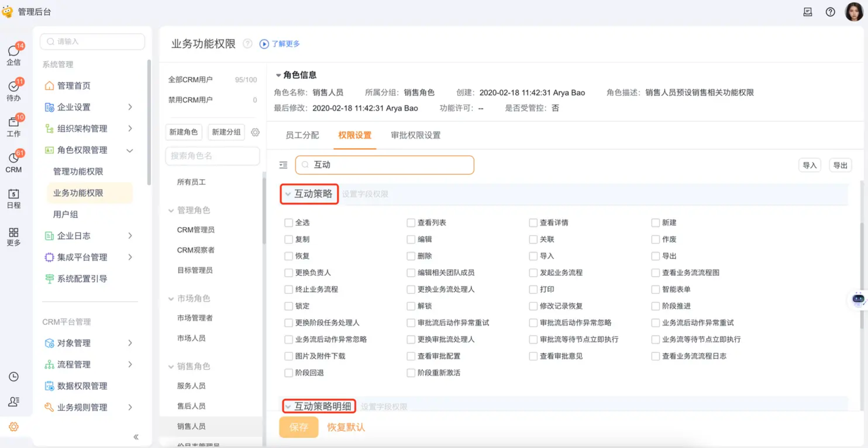This screenshot has height=448, width=868.
Task: Check the 全选 checkbox
Action: pyautogui.click(x=288, y=223)
